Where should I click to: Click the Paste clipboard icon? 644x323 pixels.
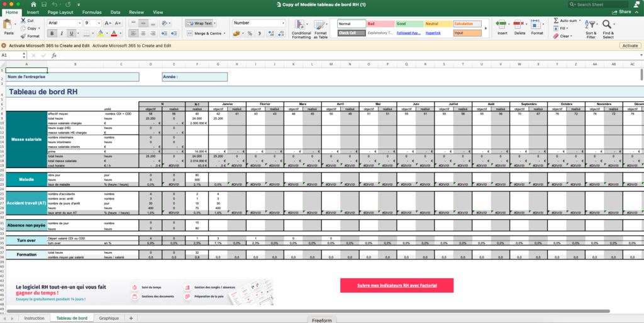pos(8,25)
